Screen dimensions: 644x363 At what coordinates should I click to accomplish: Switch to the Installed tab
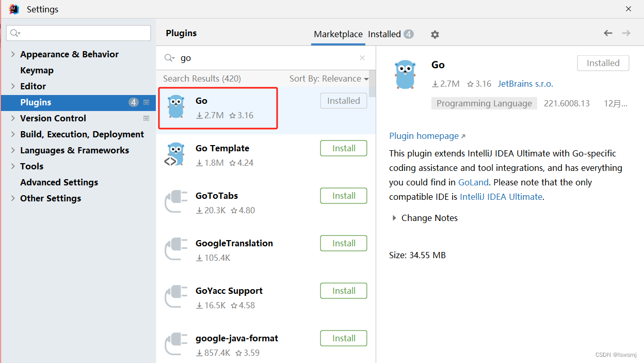tap(391, 34)
